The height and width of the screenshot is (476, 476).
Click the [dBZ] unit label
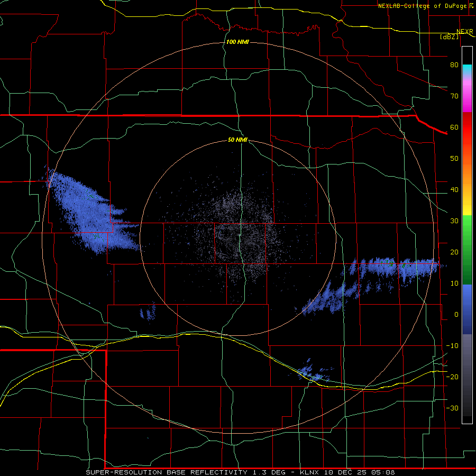pyautogui.click(x=449, y=36)
